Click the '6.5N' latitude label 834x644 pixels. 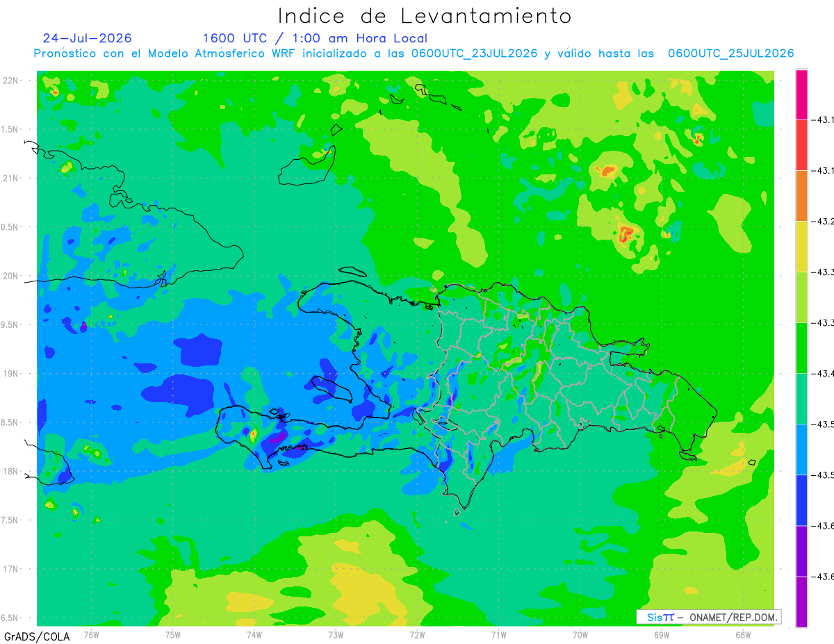(x=10, y=618)
